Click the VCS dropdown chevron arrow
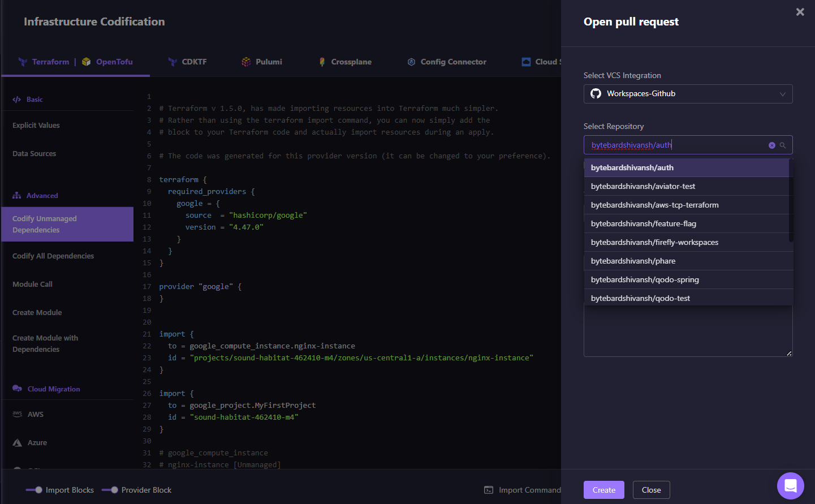Screen dimensions: 815x504 click(783, 94)
